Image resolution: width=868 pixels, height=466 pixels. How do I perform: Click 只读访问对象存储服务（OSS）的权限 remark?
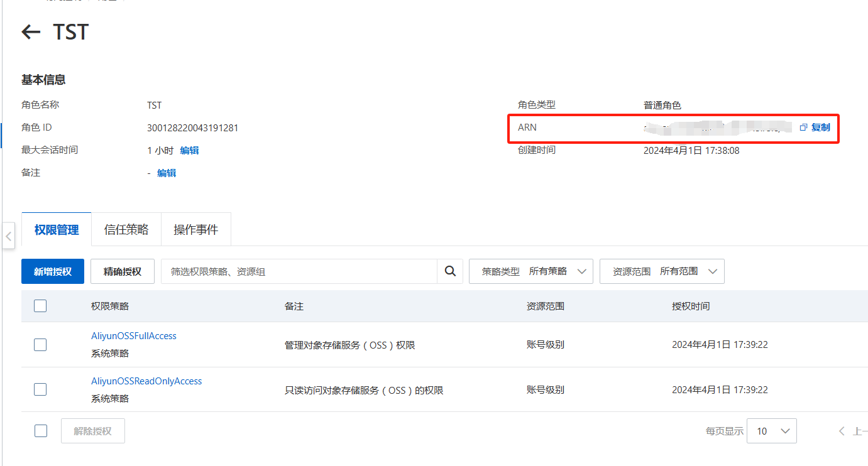364,390
